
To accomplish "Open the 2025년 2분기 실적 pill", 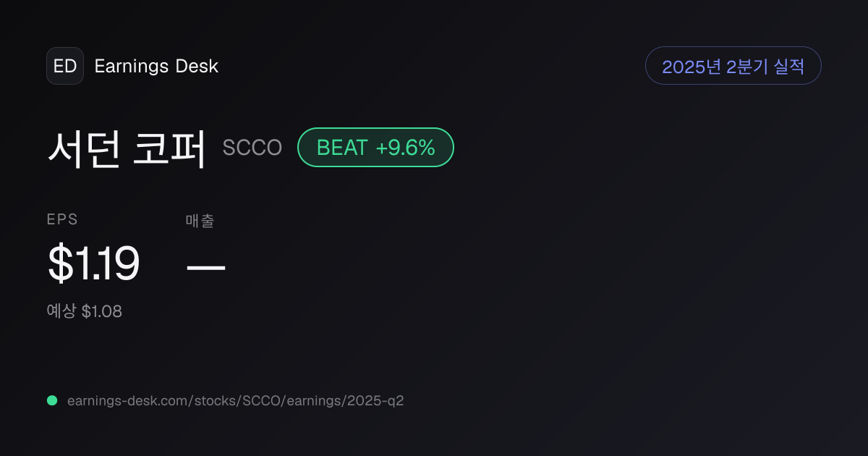I will coord(733,66).
